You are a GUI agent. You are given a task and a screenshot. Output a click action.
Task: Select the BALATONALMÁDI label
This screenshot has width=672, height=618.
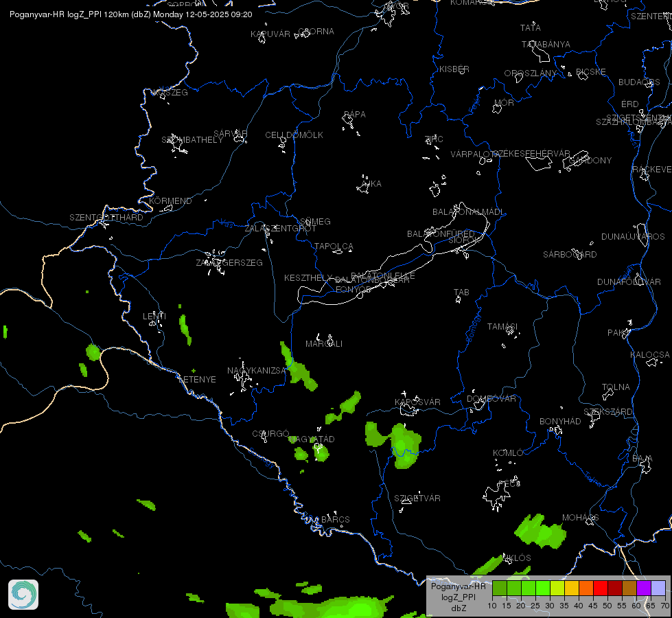(x=468, y=212)
